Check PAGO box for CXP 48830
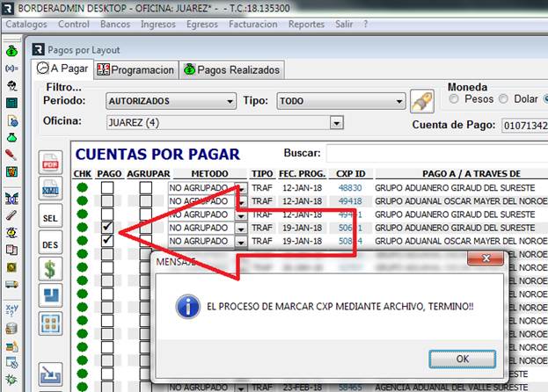 click(107, 188)
